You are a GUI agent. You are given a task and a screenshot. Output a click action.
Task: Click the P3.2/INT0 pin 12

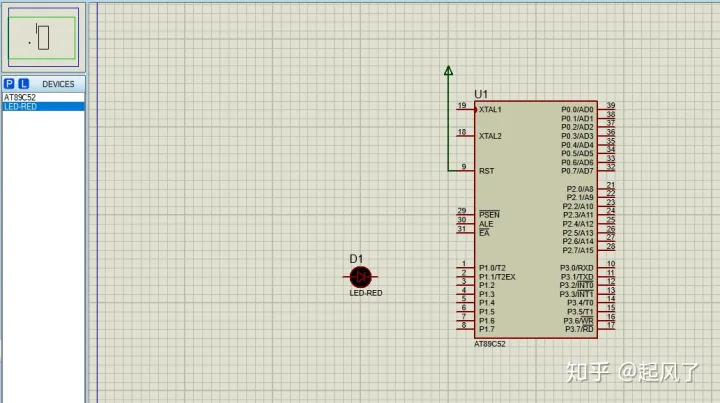[606, 285]
